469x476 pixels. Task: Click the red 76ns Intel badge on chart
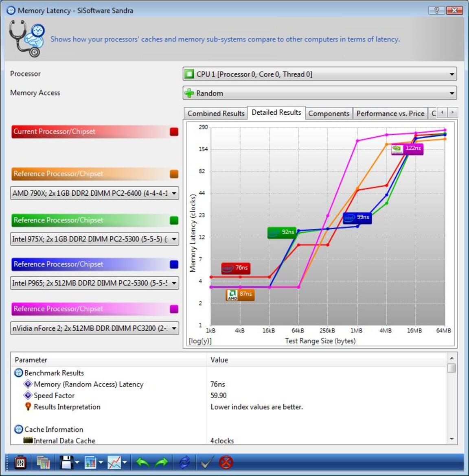tap(236, 268)
